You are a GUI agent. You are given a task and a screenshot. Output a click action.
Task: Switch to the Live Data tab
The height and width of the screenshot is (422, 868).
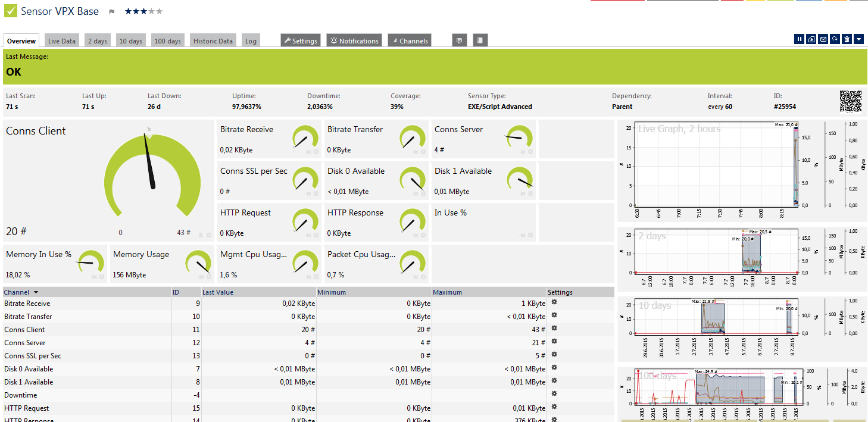coord(61,40)
